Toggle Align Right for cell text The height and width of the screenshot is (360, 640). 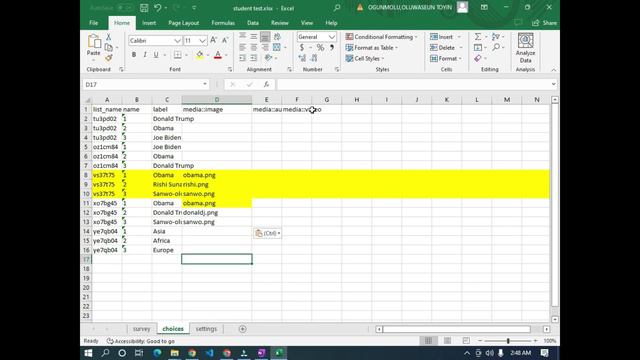click(265, 47)
